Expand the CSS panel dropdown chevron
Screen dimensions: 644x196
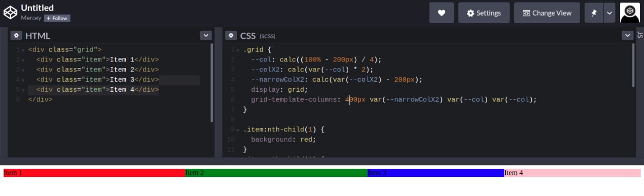(x=627, y=35)
